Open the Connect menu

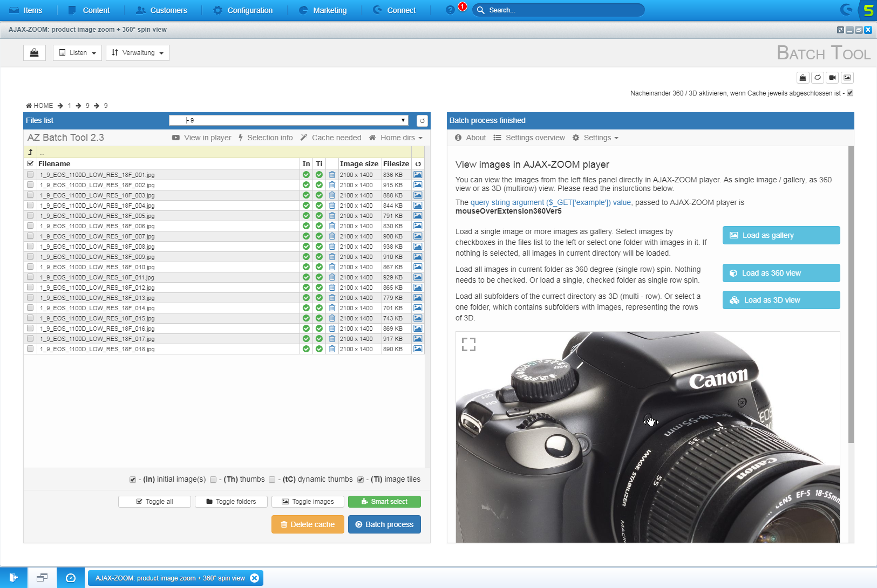(395, 10)
